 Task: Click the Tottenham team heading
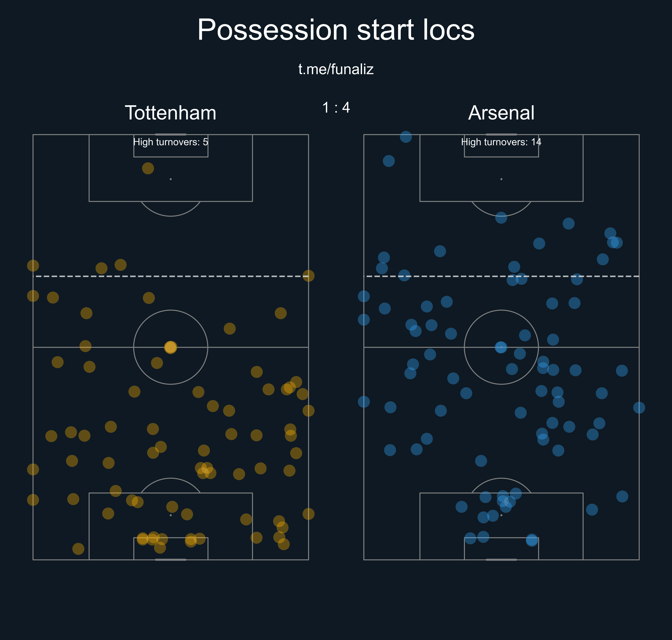(x=170, y=113)
